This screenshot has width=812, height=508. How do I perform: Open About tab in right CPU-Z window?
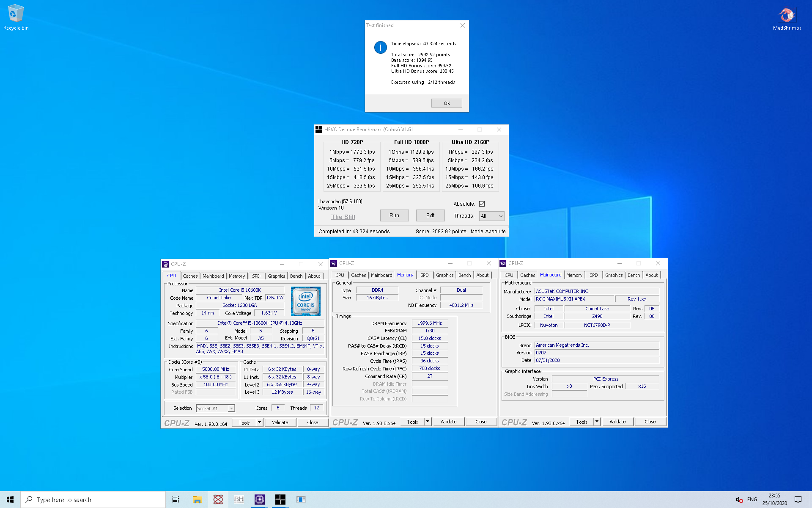click(651, 275)
